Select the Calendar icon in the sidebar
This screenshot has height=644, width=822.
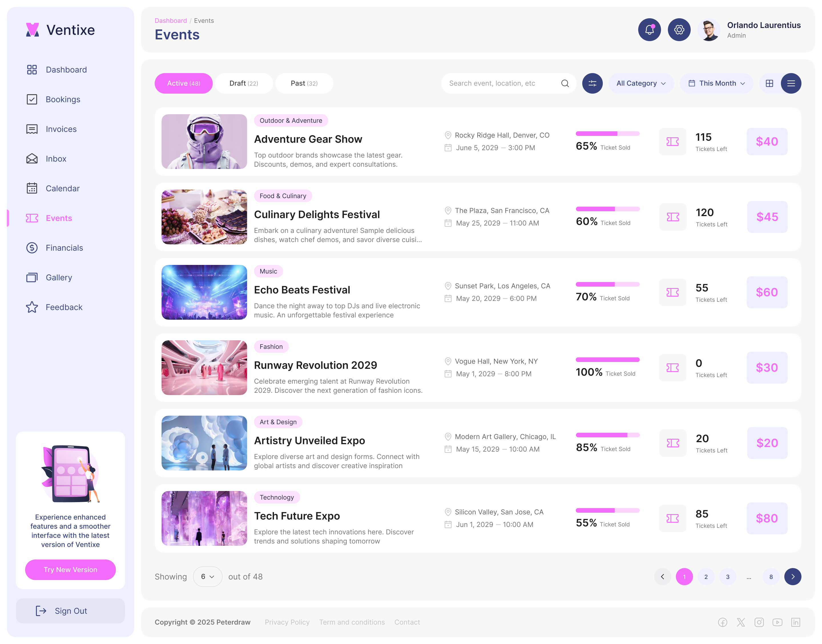pyautogui.click(x=32, y=188)
